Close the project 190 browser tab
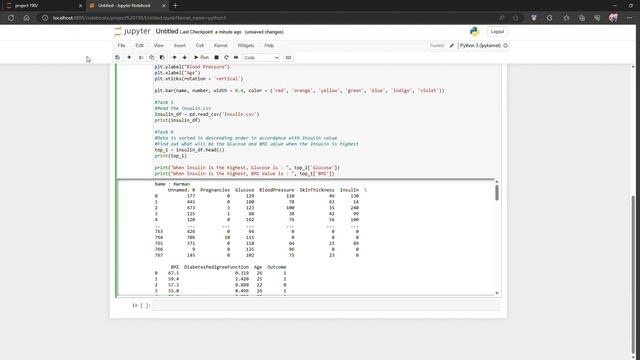 tap(80, 6)
